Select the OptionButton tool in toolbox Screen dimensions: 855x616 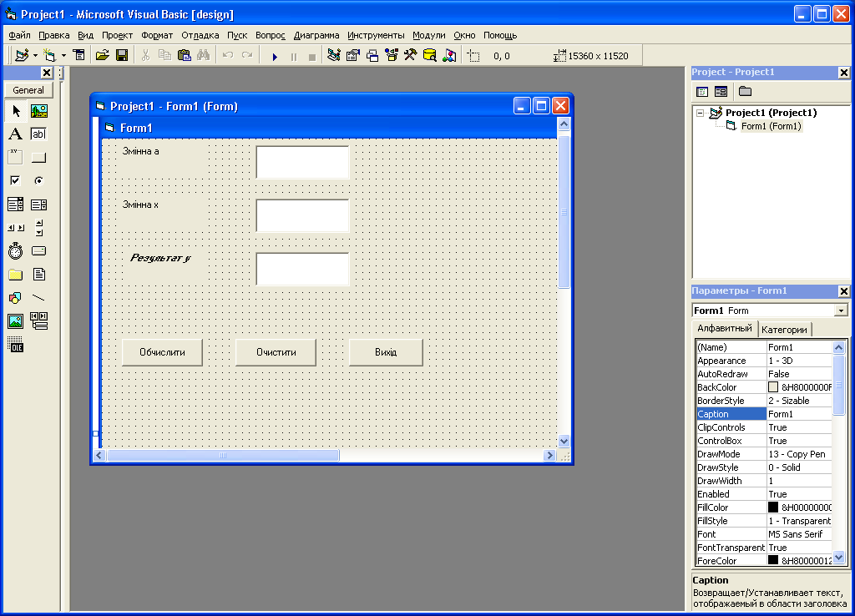click(x=38, y=180)
